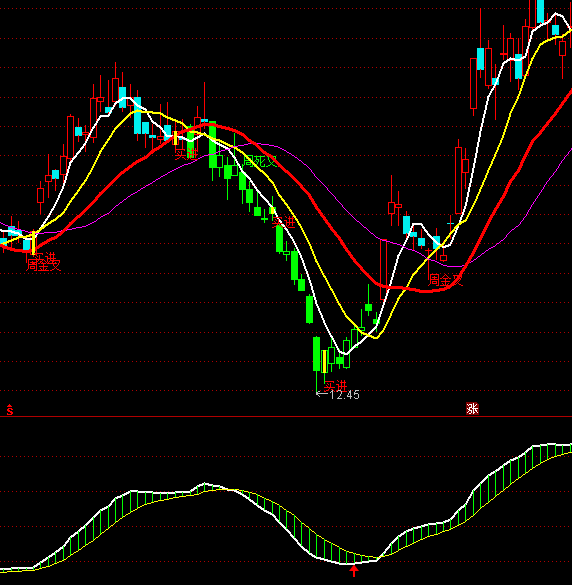This screenshot has width=572, height=585.
Task: Select the 12.45 low price label
Action: (x=344, y=395)
